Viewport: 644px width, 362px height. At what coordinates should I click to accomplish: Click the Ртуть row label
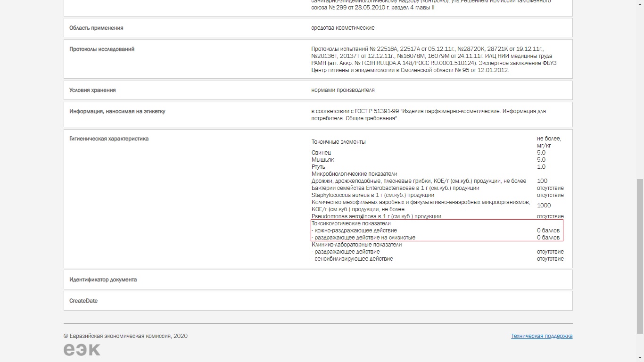(318, 167)
